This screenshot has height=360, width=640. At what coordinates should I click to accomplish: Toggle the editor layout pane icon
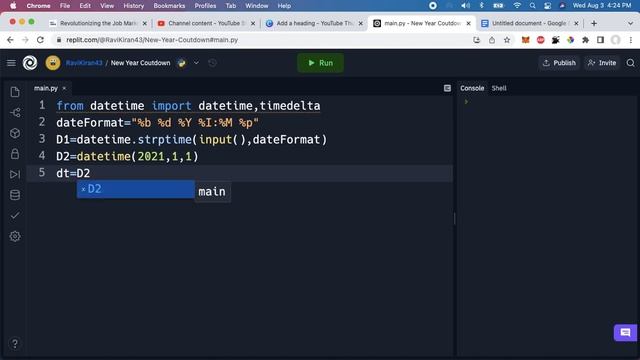(x=447, y=88)
